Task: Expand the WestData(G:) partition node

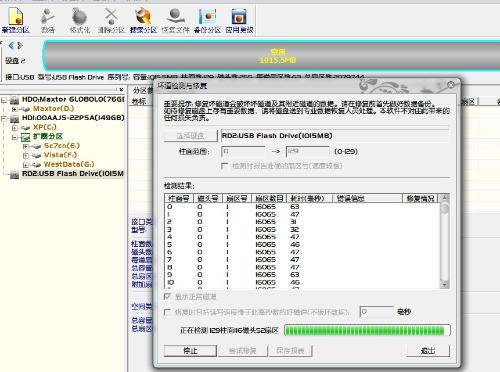Action: click(x=26, y=165)
